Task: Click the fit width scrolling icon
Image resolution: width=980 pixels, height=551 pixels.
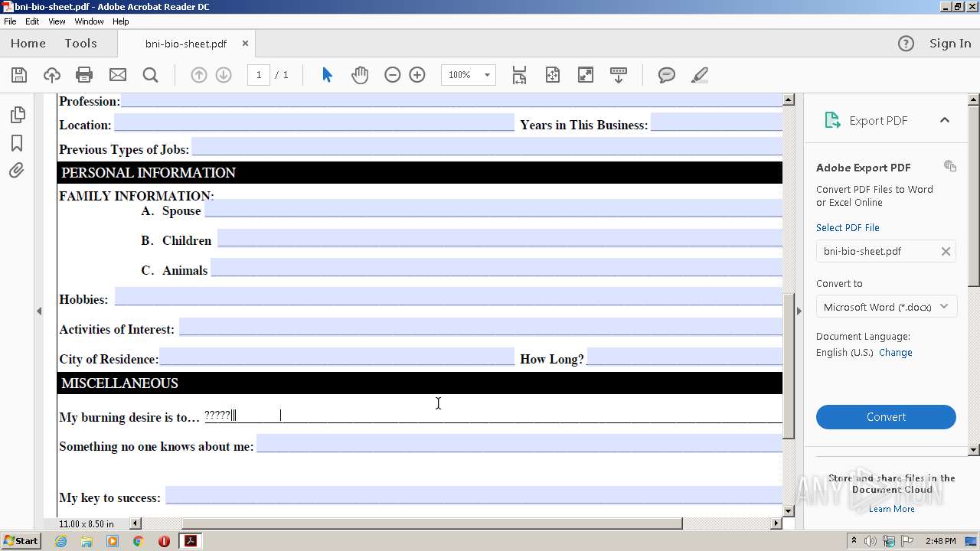Action: [519, 75]
